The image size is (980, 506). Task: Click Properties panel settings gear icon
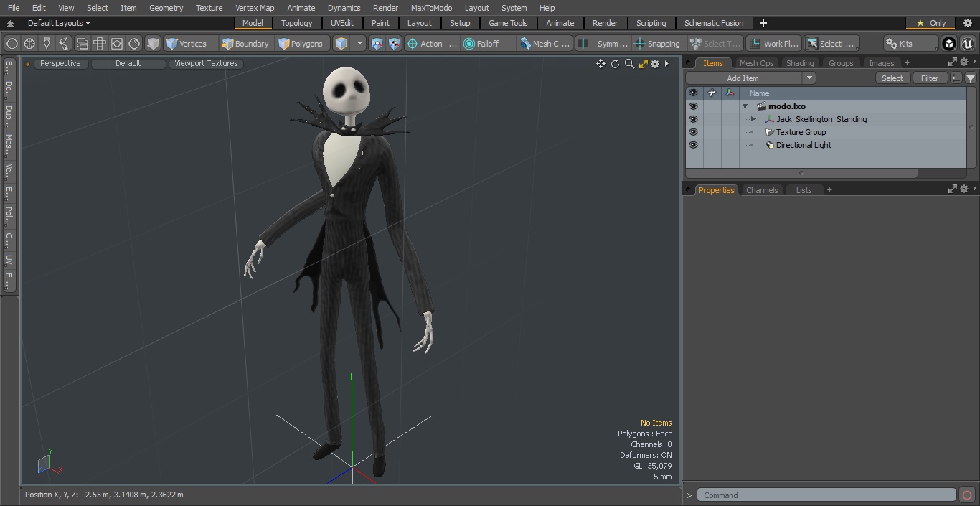coord(964,189)
